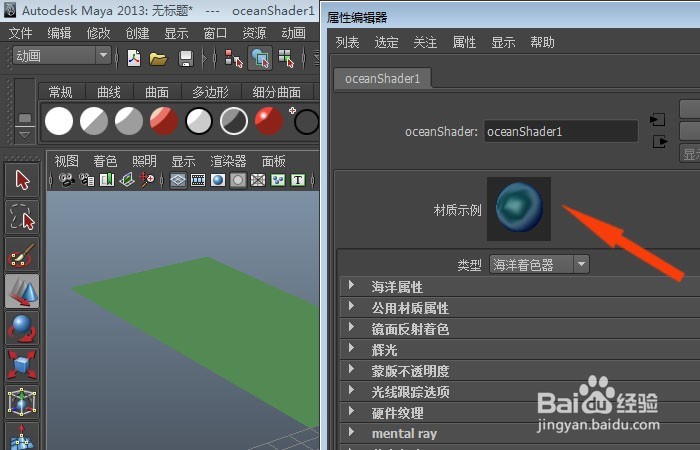Open the 列表 menu in attribute editor
The height and width of the screenshot is (450, 700).
(x=347, y=42)
